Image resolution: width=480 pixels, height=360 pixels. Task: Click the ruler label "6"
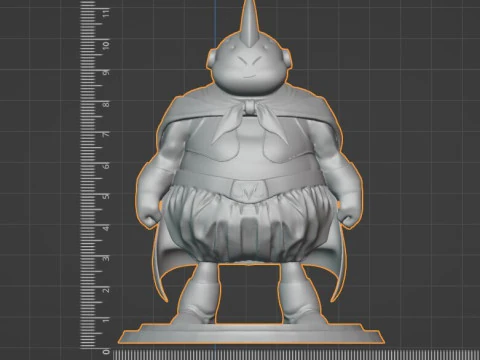106,166
